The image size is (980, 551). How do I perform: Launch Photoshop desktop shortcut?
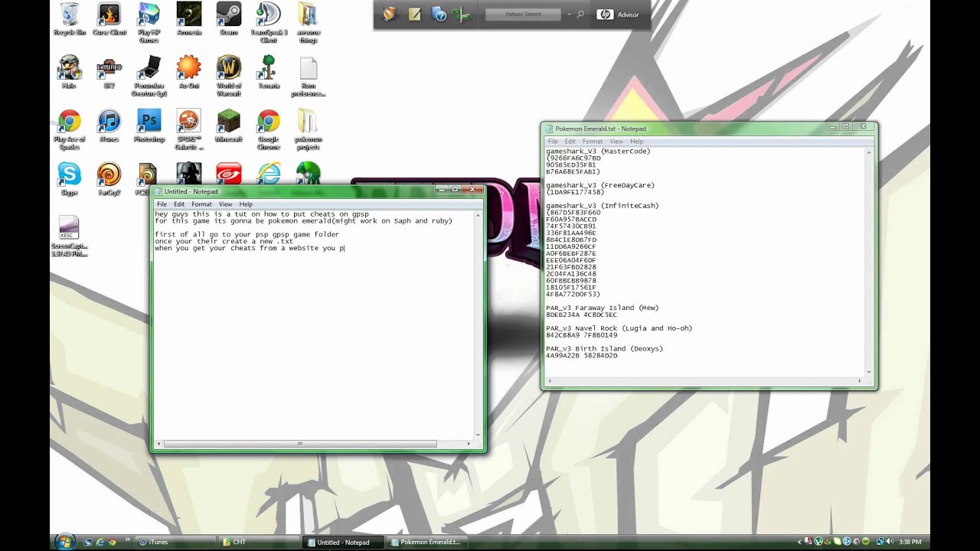click(x=149, y=126)
